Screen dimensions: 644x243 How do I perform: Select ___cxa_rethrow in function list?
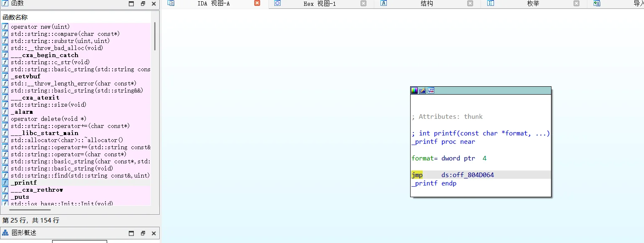coord(37,190)
